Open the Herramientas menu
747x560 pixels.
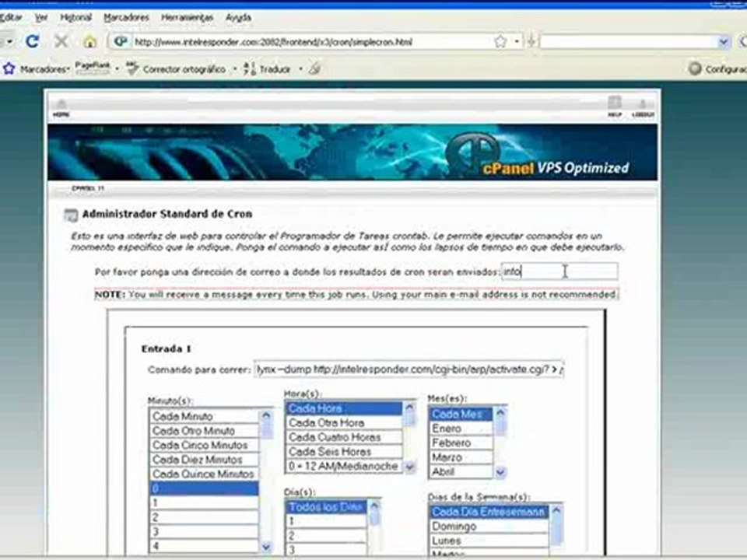point(187,18)
